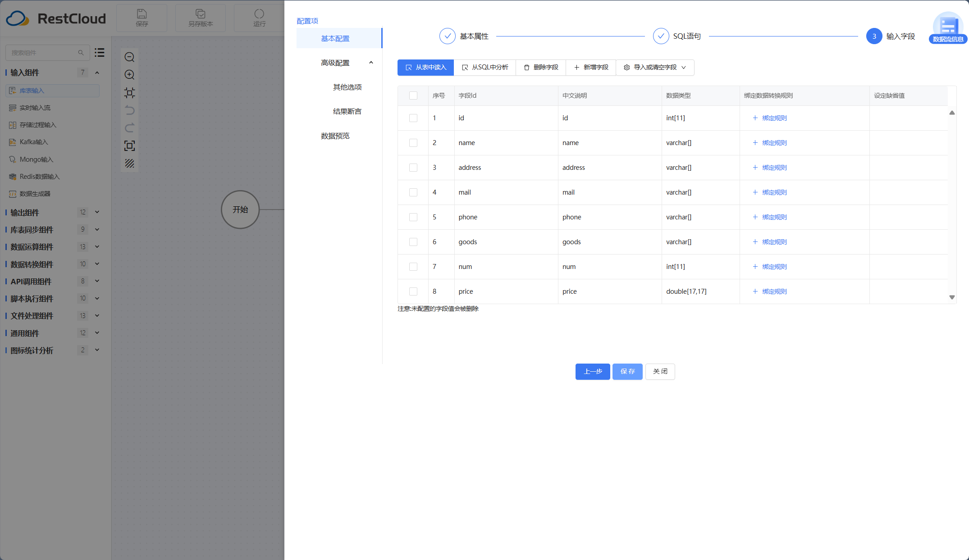Check the checkbox for row id

pos(413,118)
